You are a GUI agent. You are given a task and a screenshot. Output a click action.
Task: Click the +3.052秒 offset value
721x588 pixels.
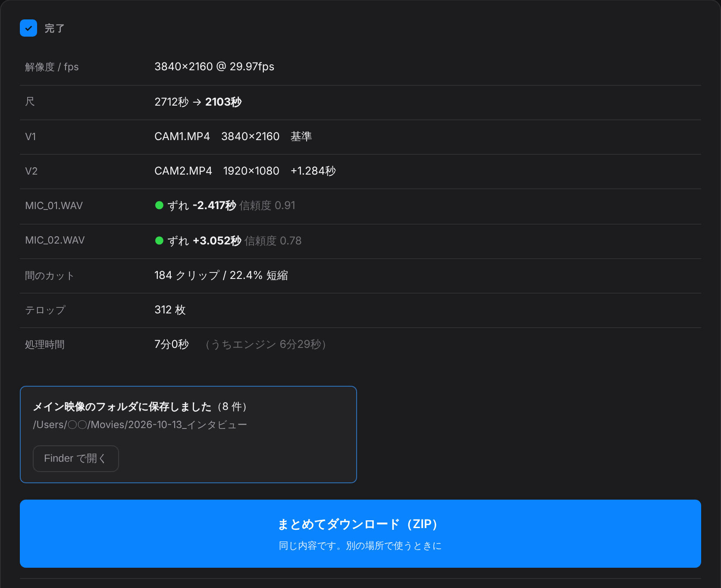(x=217, y=241)
